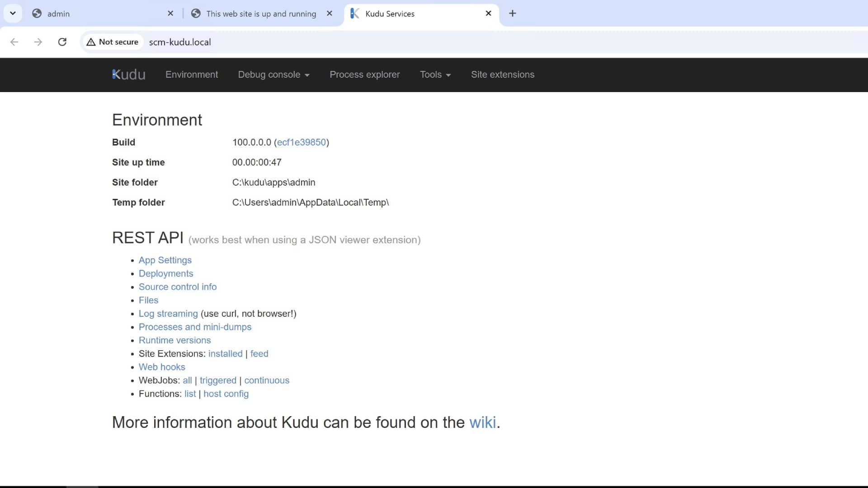Open Process explorer page
The height and width of the screenshot is (488, 868).
365,75
